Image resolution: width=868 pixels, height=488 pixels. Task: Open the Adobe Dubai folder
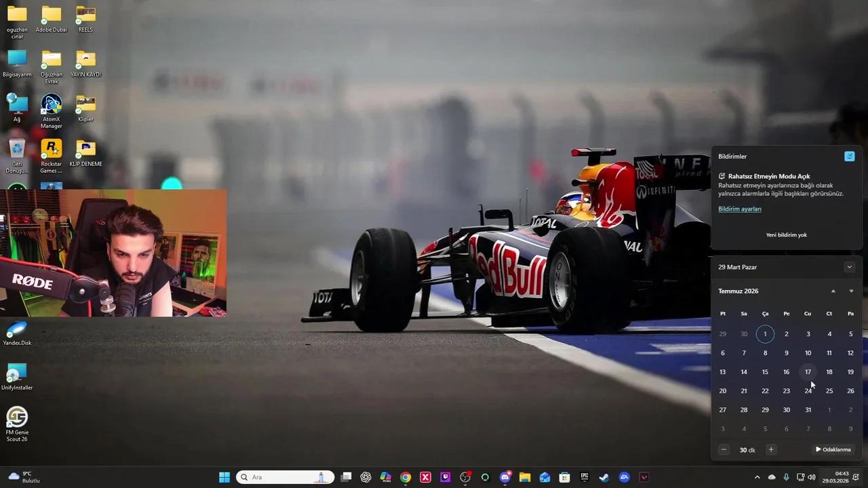[52, 19]
